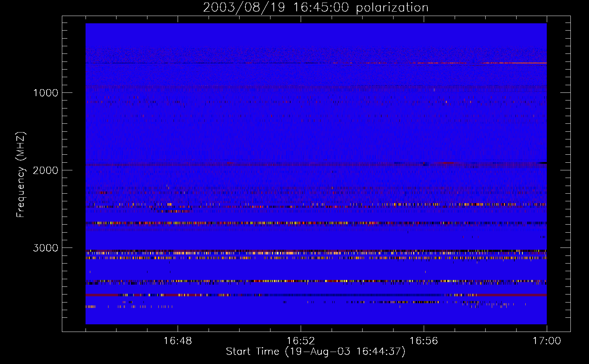Click the 16:56 time tick label

pos(424,341)
